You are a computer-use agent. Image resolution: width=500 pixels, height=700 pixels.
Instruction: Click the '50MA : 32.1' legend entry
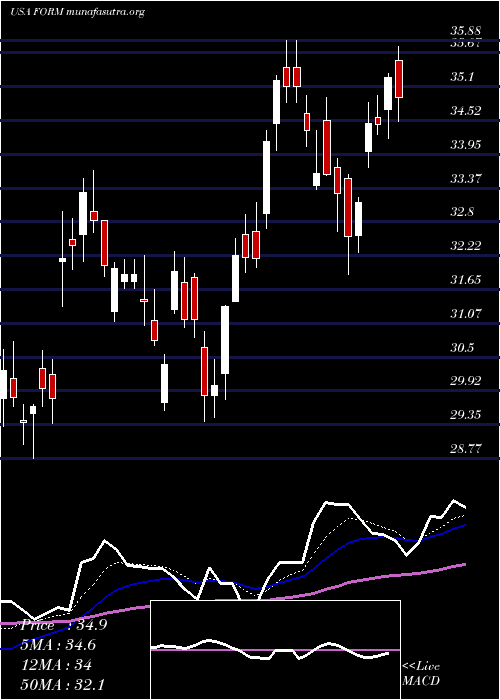point(64,685)
